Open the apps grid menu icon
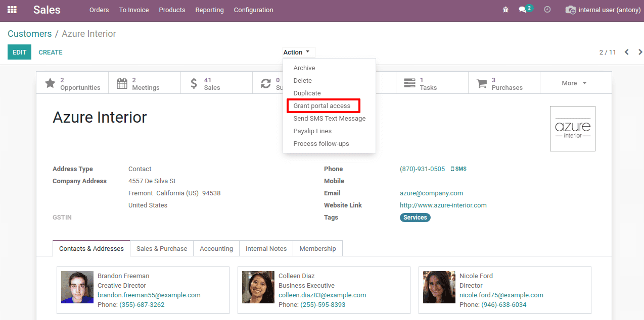This screenshot has width=644, height=320. pyautogui.click(x=12, y=10)
